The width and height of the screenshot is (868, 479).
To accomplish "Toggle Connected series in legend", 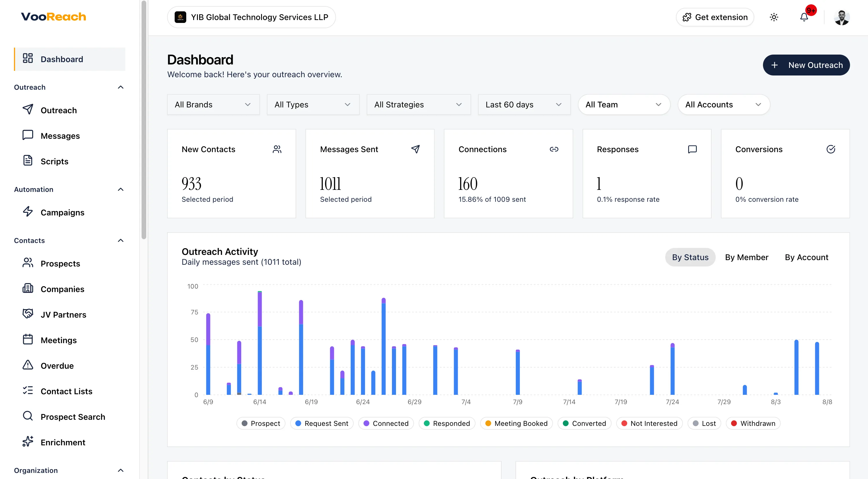I will click(386, 423).
